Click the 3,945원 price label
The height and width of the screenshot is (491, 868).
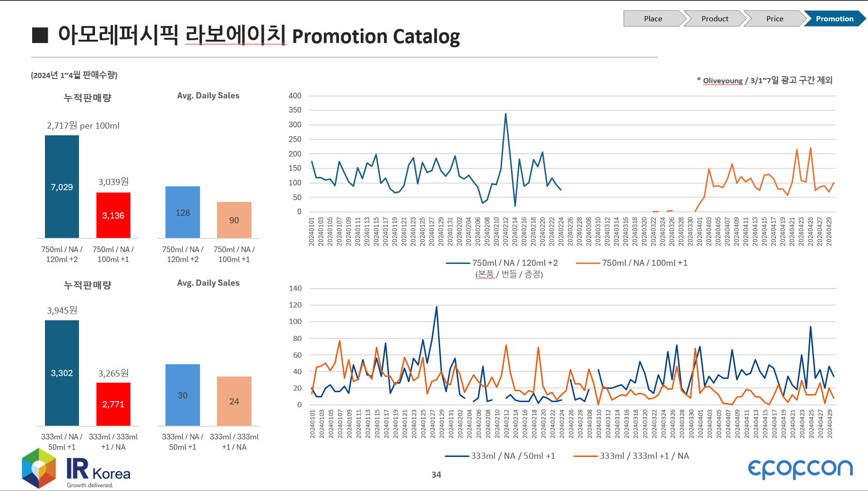(62, 310)
